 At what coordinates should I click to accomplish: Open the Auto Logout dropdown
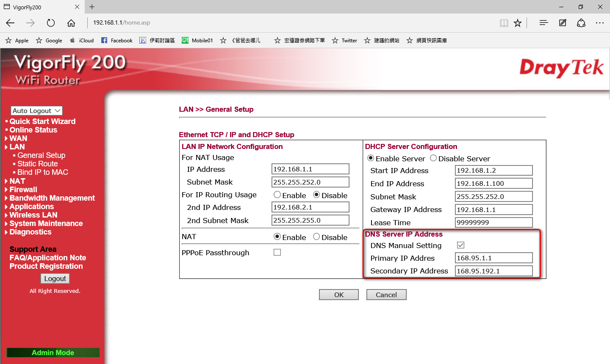(37, 110)
